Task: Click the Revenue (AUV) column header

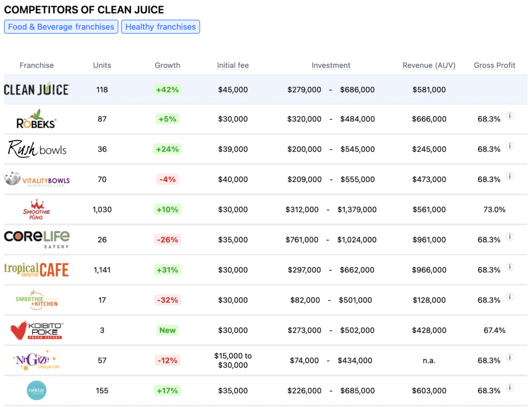Action: coord(429,65)
